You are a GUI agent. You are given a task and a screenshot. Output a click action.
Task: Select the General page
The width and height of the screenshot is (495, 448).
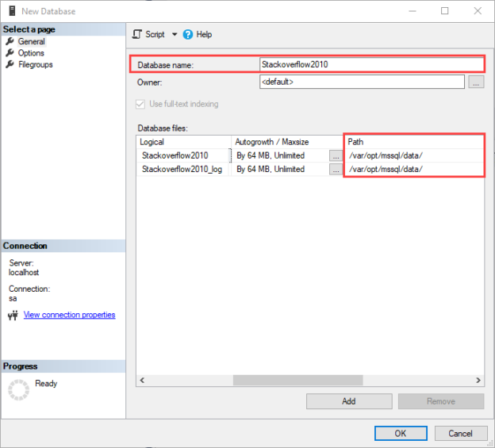32,41
